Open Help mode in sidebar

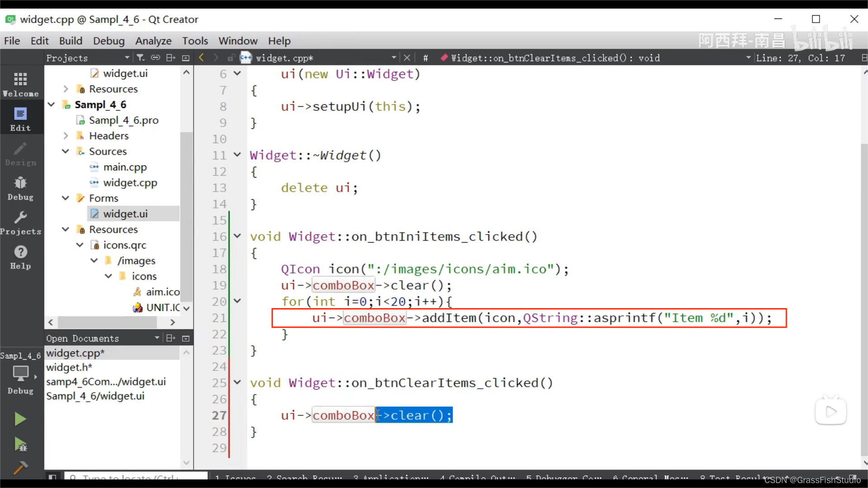[x=20, y=258]
